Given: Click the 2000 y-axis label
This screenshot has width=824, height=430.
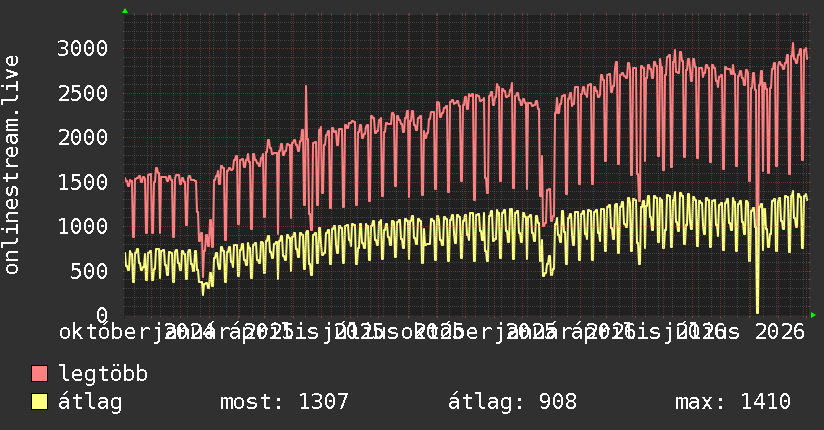Looking at the screenshot, I should point(83,137).
